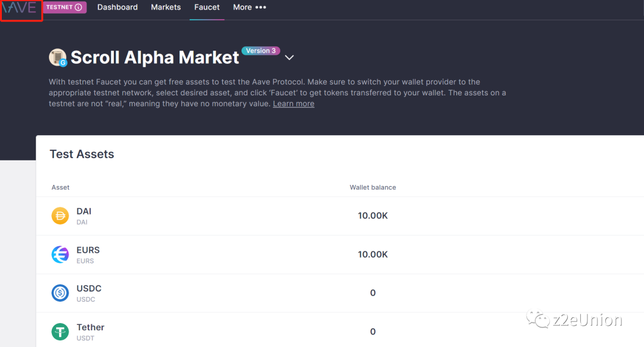This screenshot has height=347, width=644.
Task: Click the DAI token icon
Action: pyautogui.click(x=60, y=216)
